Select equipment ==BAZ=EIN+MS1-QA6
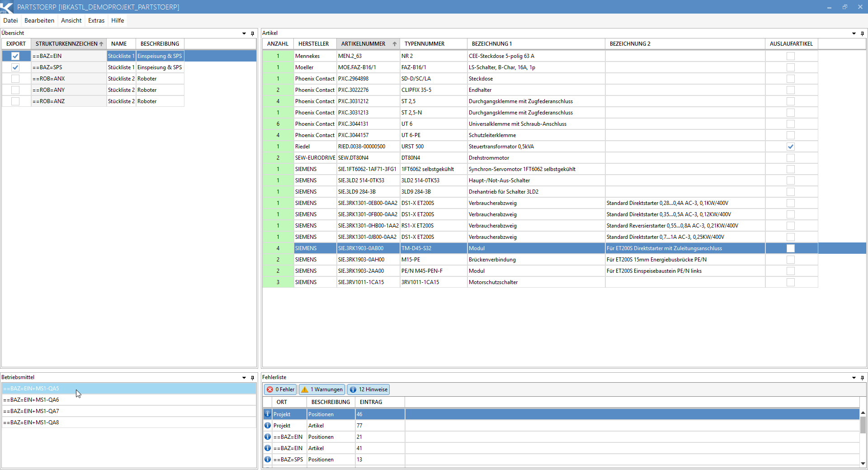868x470 pixels. 129,400
